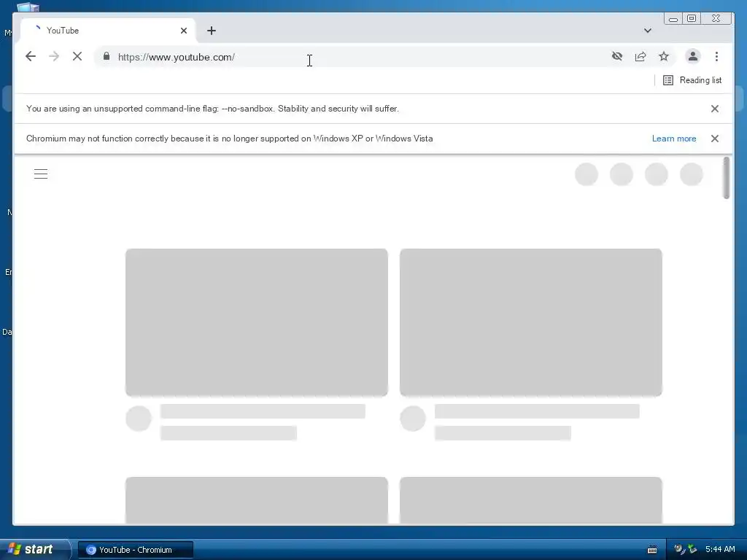Open a new tab

212,31
